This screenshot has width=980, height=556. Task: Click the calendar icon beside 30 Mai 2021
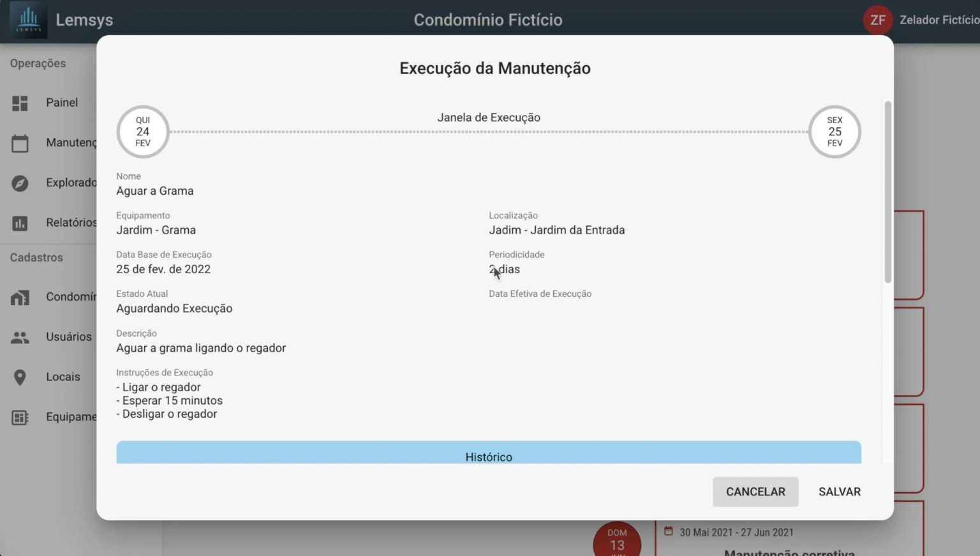tap(669, 531)
